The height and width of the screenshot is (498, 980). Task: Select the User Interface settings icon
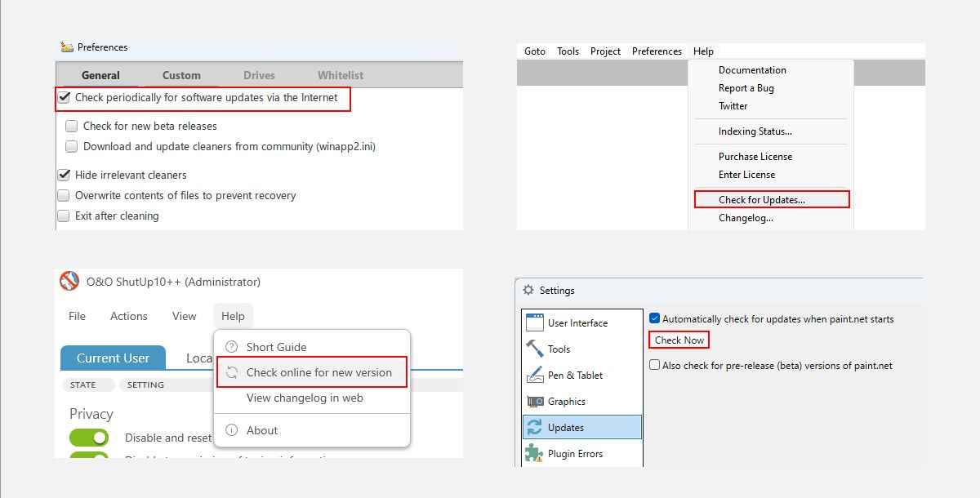[535, 322]
